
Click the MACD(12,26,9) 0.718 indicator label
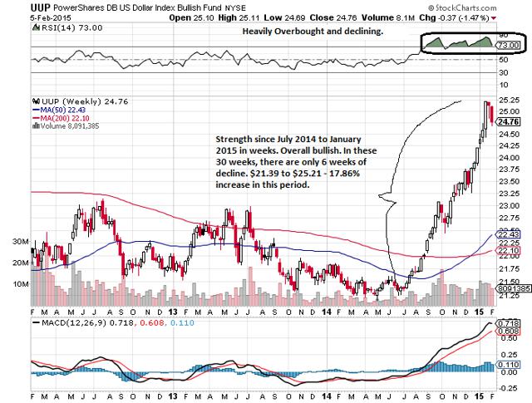[87, 322]
